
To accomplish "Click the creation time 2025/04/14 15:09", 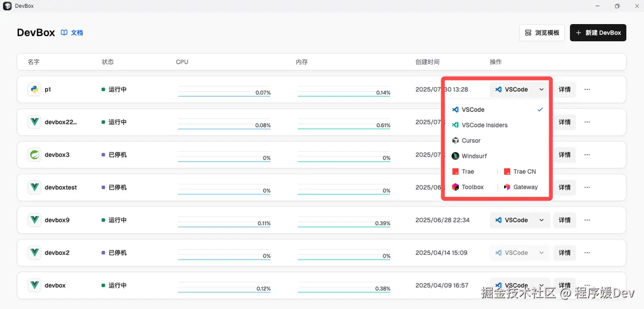I will click(x=441, y=253).
